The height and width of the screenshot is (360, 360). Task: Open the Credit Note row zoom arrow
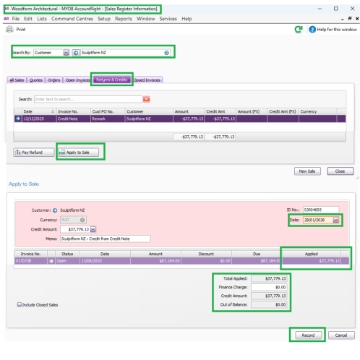tap(18, 118)
